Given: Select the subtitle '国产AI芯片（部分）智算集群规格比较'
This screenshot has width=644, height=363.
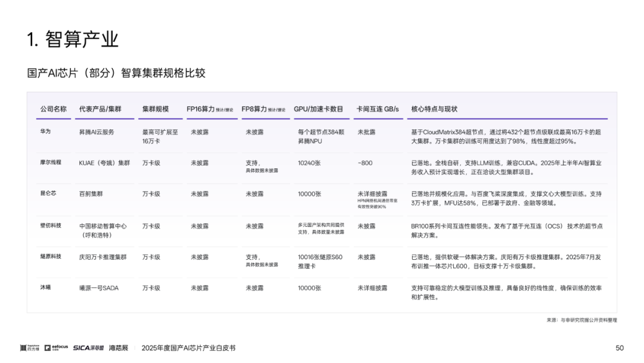Looking at the screenshot, I should pyautogui.click(x=116, y=73).
